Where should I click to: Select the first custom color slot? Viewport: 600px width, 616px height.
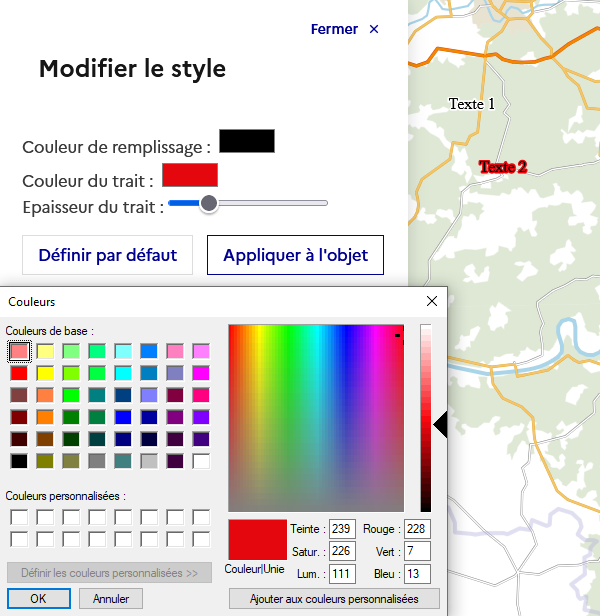19,517
